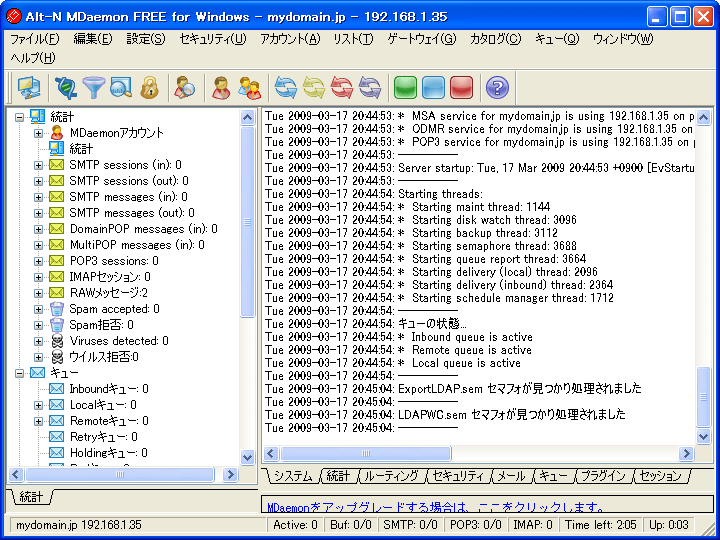
Task: Click the green square toolbar button
Action: pyautogui.click(x=405, y=88)
